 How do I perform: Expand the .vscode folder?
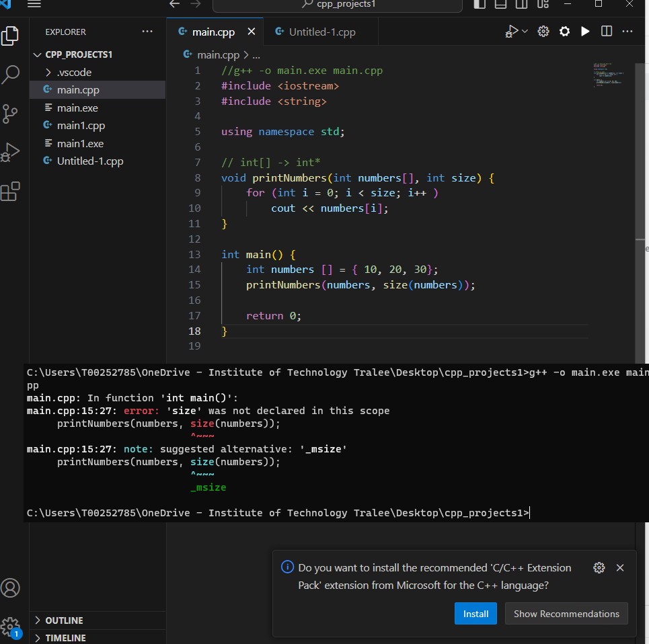(x=98, y=73)
